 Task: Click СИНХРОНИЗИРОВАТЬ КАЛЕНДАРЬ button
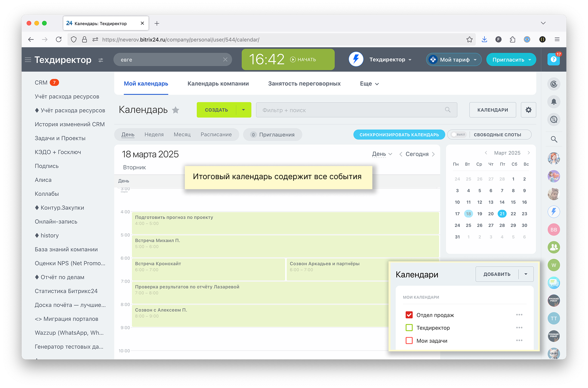point(399,135)
